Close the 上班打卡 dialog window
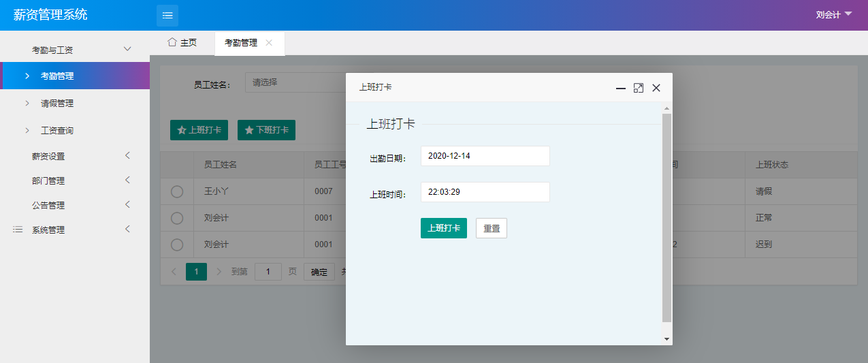Viewport: 868px width, 363px height. pos(656,88)
